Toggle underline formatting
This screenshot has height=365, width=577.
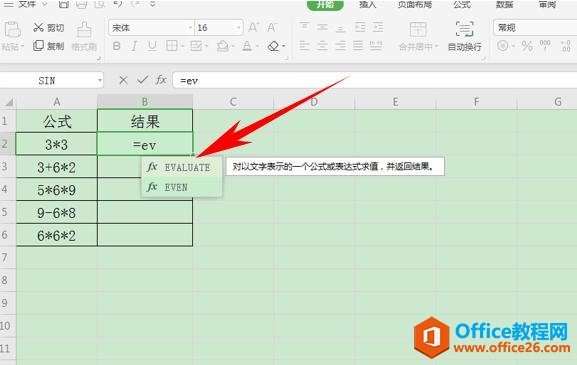pos(152,46)
